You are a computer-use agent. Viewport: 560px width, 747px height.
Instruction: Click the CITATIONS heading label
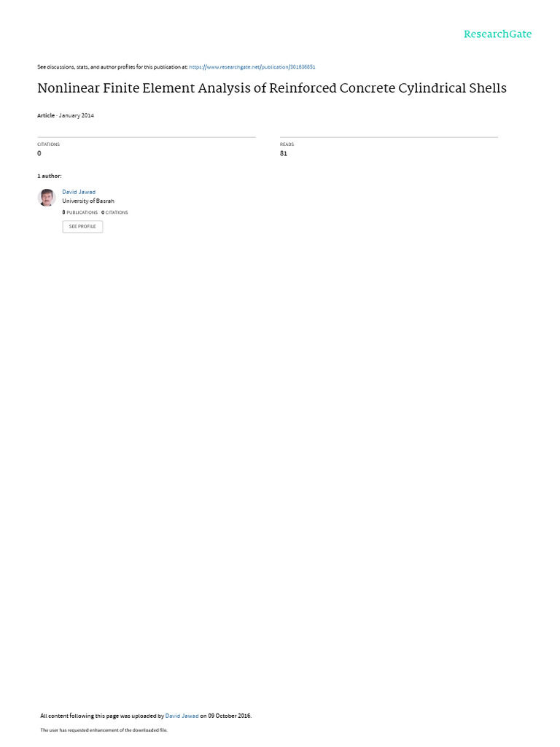pos(49,144)
